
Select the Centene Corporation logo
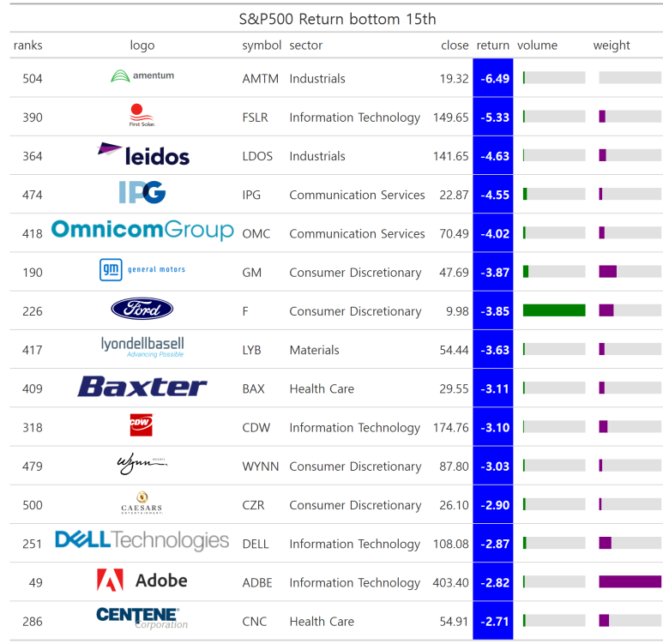(x=142, y=618)
